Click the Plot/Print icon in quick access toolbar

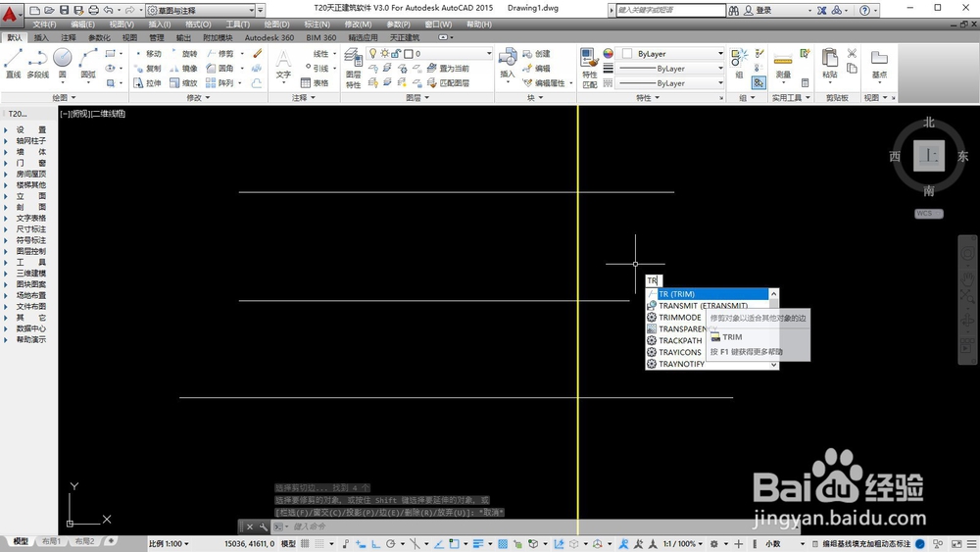[94, 10]
